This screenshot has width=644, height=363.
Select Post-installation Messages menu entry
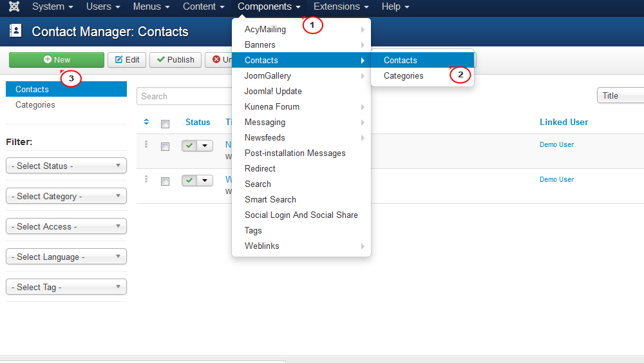(301, 153)
